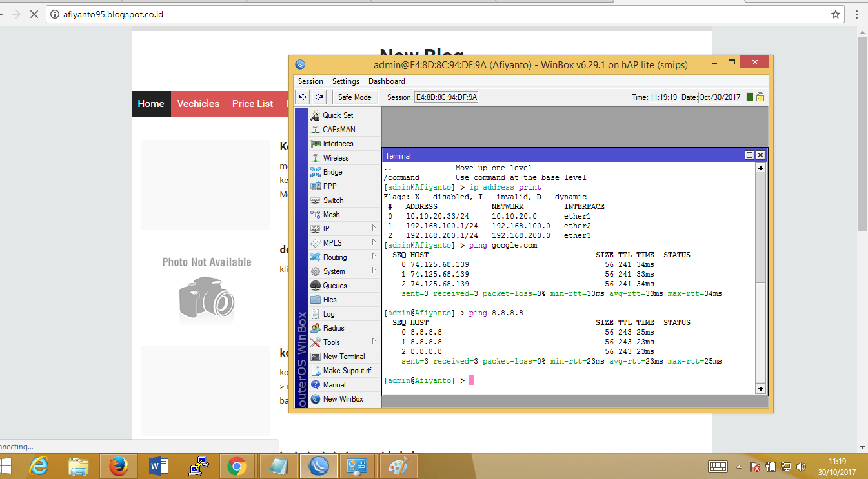868x479 pixels.
Task: Click the bookmark star in address bar
Action: click(x=836, y=14)
